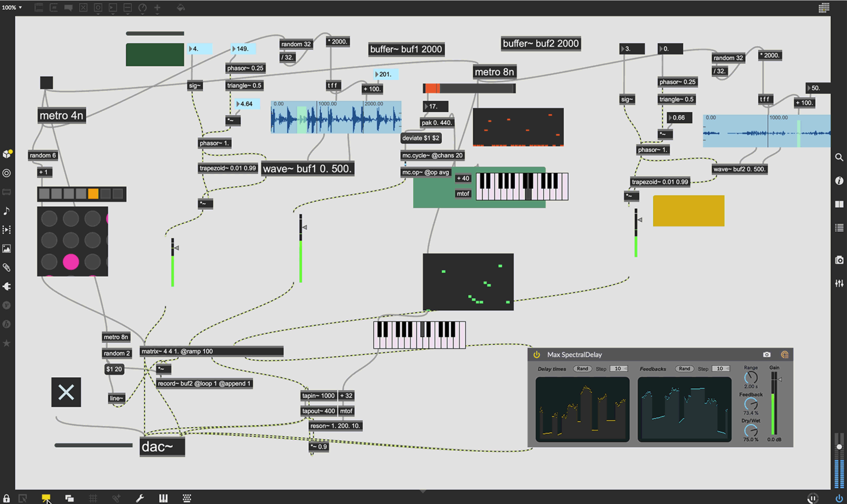The width and height of the screenshot is (847, 504).
Task: Click the patcher lock icon
Action: (x=6, y=498)
